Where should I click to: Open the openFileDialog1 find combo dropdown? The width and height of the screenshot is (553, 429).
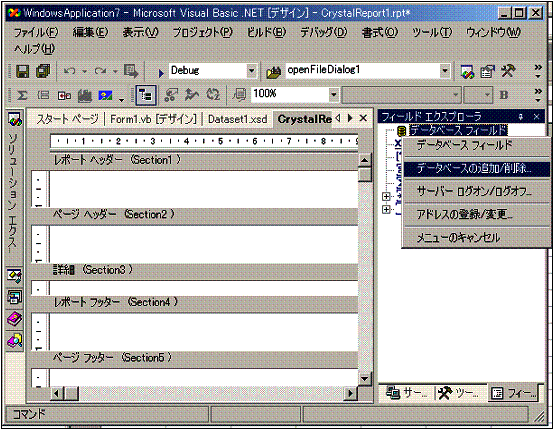[x=445, y=71]
